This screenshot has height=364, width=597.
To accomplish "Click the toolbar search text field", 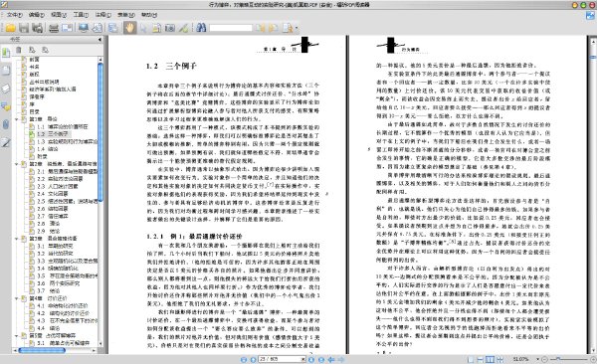I will coord(231,28).
